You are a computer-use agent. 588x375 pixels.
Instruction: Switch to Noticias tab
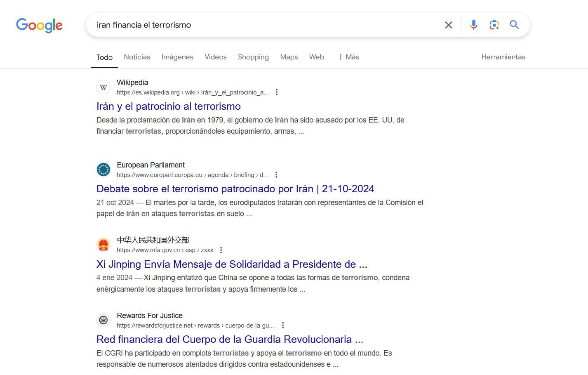[137, 57]
